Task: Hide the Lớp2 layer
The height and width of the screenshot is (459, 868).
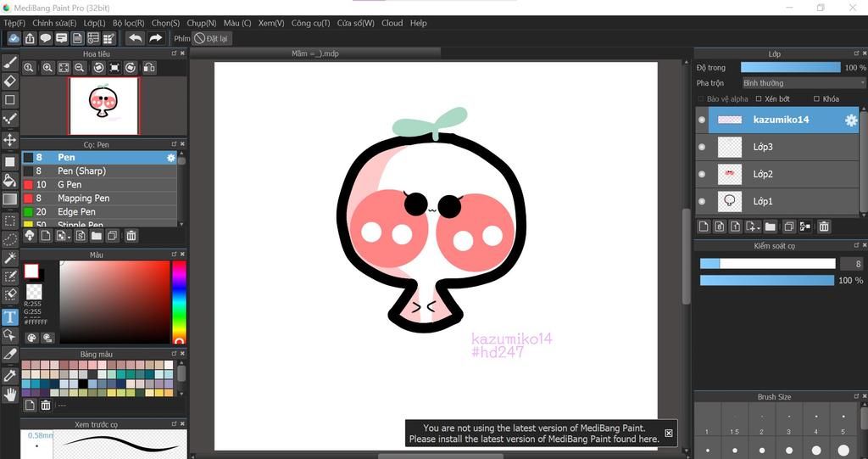Action: coord(702,174)
